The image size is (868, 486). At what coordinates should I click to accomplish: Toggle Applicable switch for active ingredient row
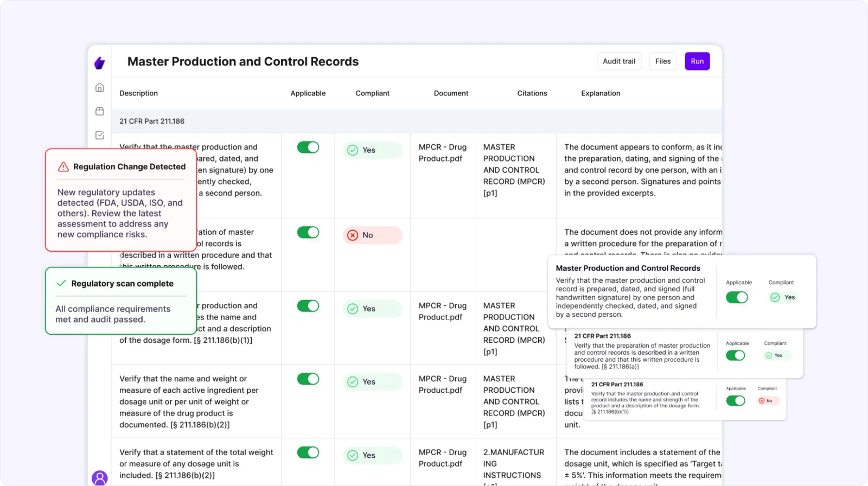[308, 379]
